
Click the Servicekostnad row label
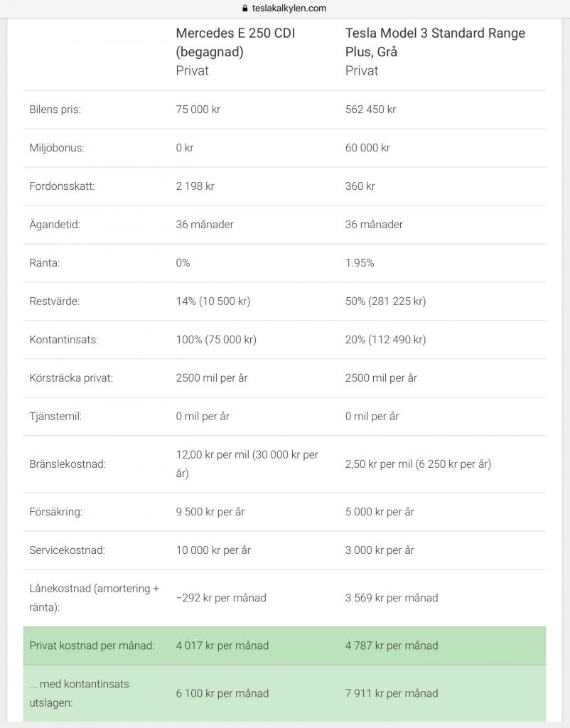[x=67, y=550]
